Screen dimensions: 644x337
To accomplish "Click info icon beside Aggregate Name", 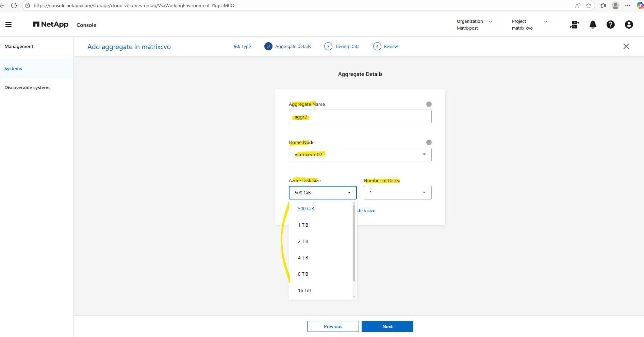I will tap(429, 104).
